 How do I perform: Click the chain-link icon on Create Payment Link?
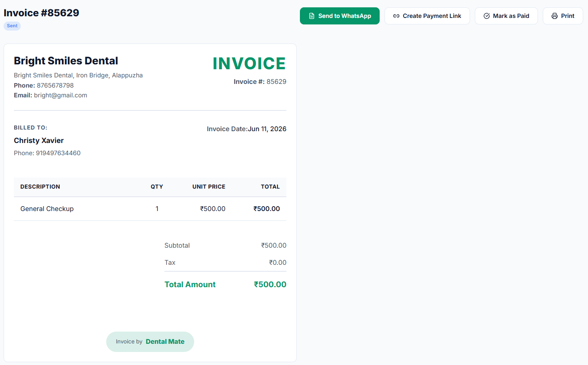coord(396,16)
